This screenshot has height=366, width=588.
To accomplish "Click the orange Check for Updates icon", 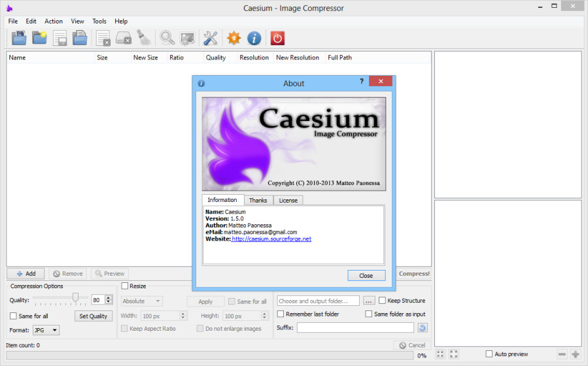I will [233, 38].
